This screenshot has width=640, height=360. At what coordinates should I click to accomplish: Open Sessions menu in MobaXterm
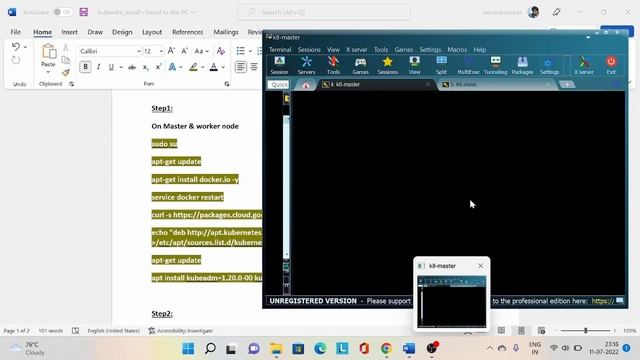309,49
